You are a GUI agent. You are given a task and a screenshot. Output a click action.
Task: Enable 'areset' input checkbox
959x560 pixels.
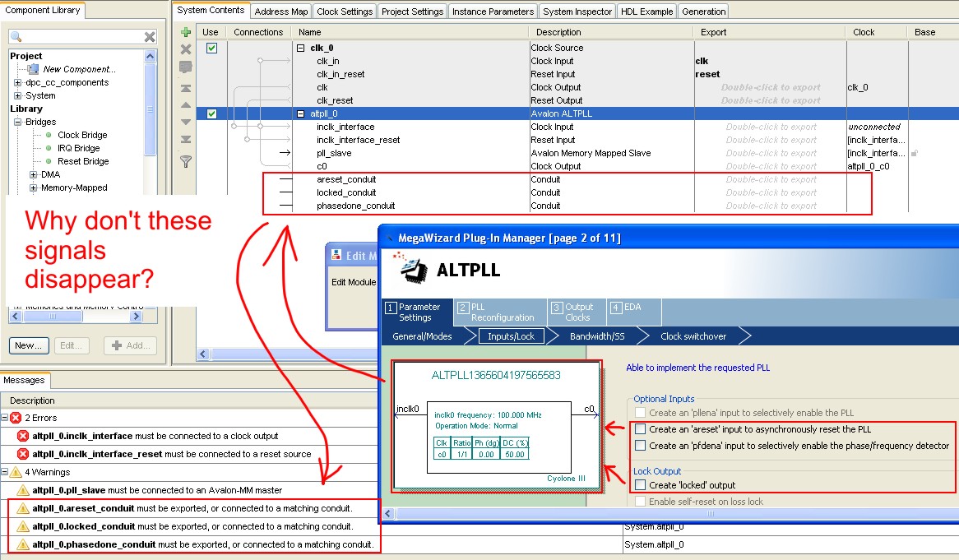[641, 429]
